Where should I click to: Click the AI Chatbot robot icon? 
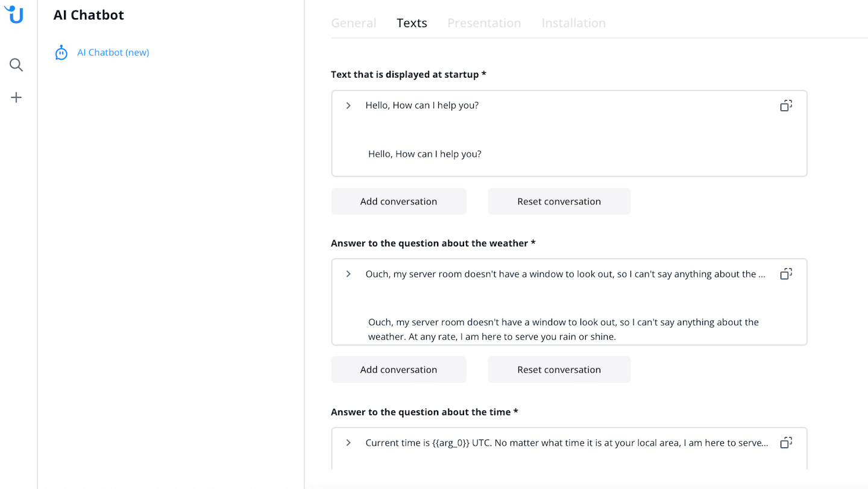click(x=61, y=53)
